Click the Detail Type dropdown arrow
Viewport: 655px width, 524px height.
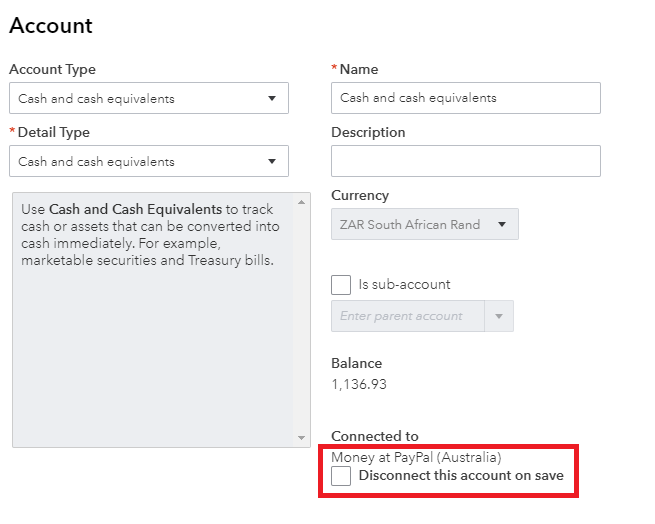coord(272,162)
